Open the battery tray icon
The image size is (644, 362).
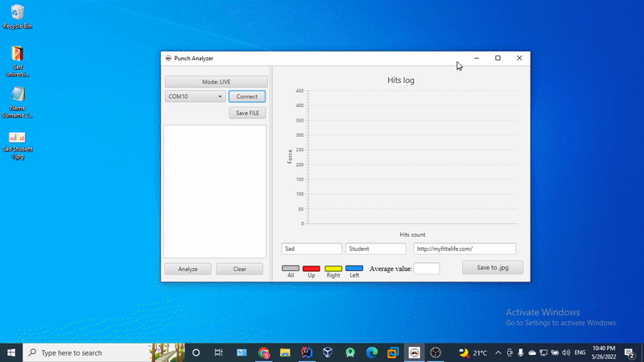(x=555, y=352)
